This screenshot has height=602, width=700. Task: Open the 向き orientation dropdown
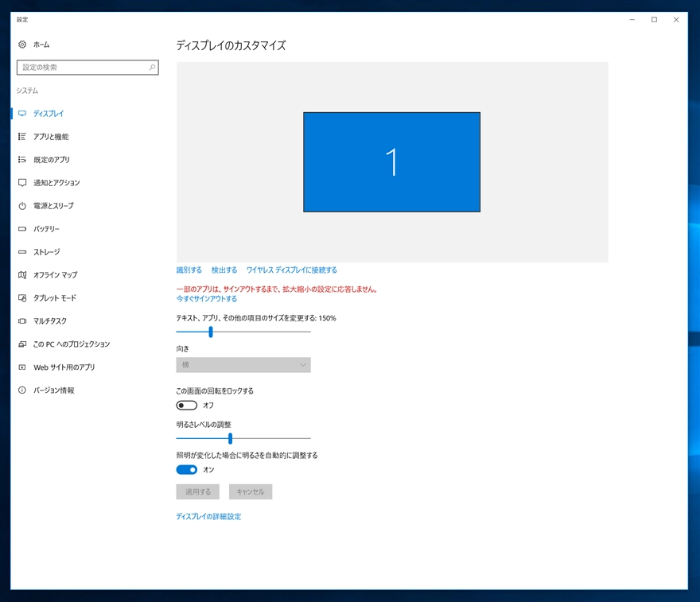pyautogui.click(x=243, y=364)
